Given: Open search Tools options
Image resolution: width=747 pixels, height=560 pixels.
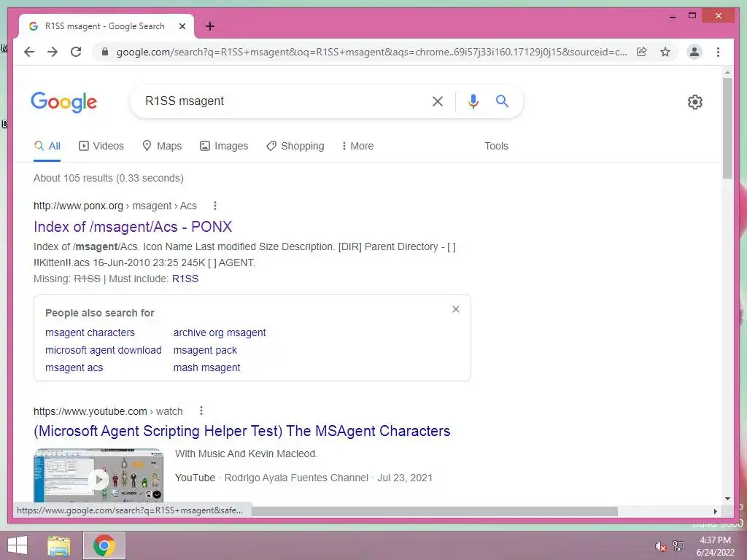Looking at the screenshot, I should [496, 146].
